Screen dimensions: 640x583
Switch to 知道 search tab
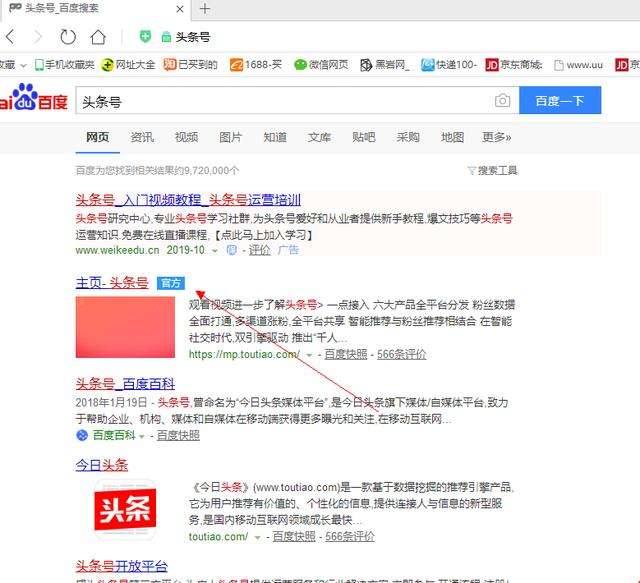click(x=275, y=137)
